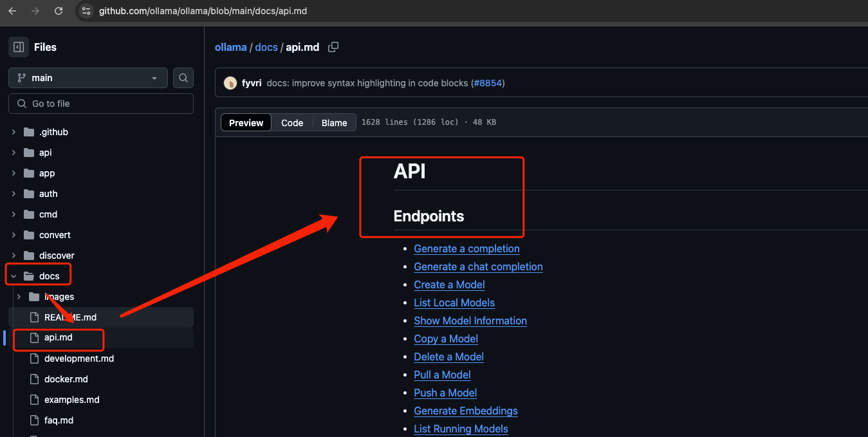Click file icon beside docker.md
This screenshot has width=868, height=437.
[34, 379]
